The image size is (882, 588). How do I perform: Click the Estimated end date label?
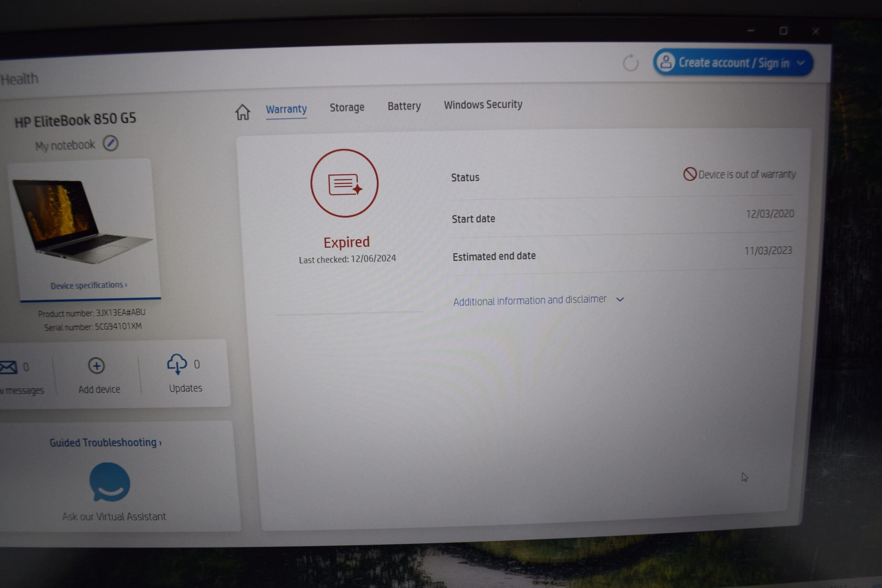click(x=494, y=257)
